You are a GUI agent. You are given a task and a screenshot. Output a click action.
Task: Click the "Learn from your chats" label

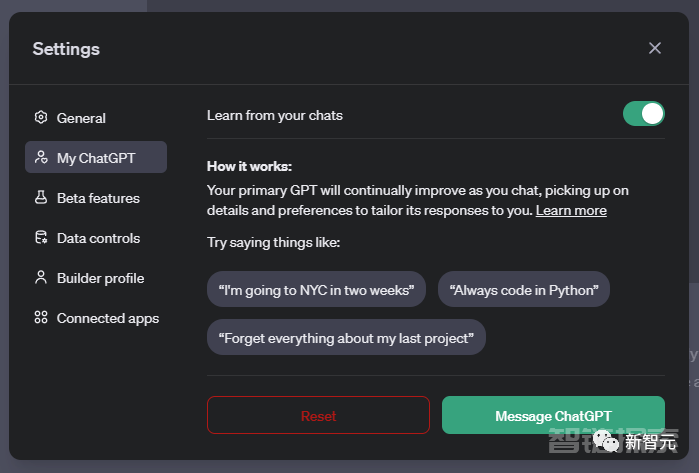[275, 115]
